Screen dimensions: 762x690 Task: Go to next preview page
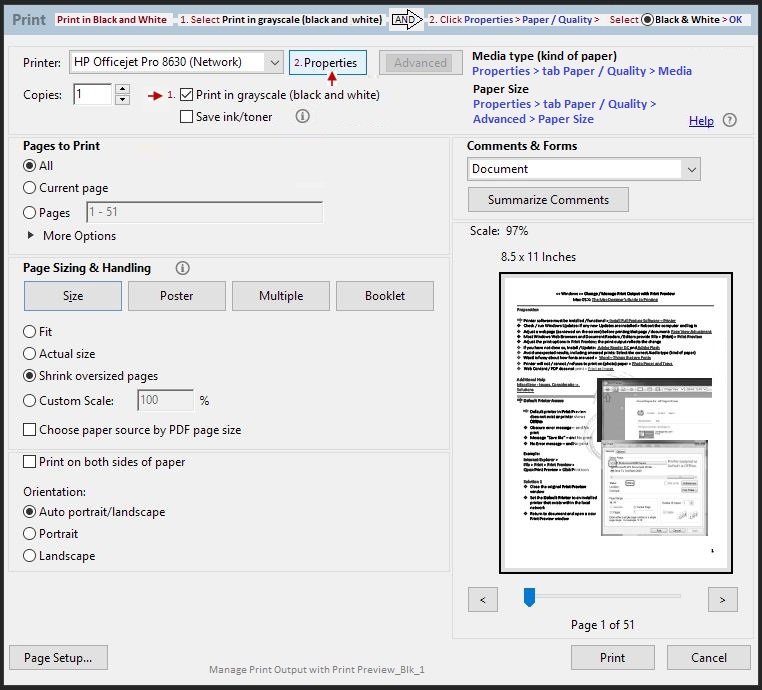tap(722, 600)
